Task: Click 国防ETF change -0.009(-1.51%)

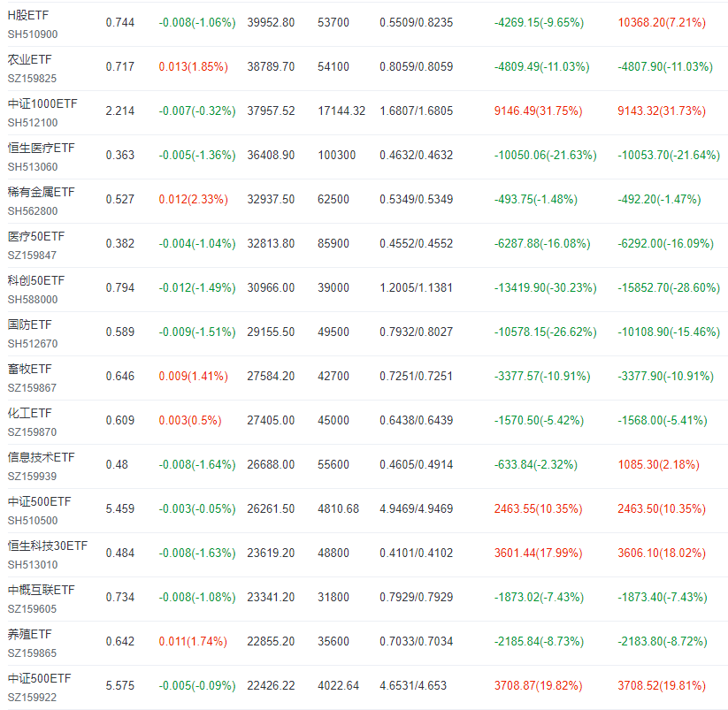Action: (x=197, y=332)
